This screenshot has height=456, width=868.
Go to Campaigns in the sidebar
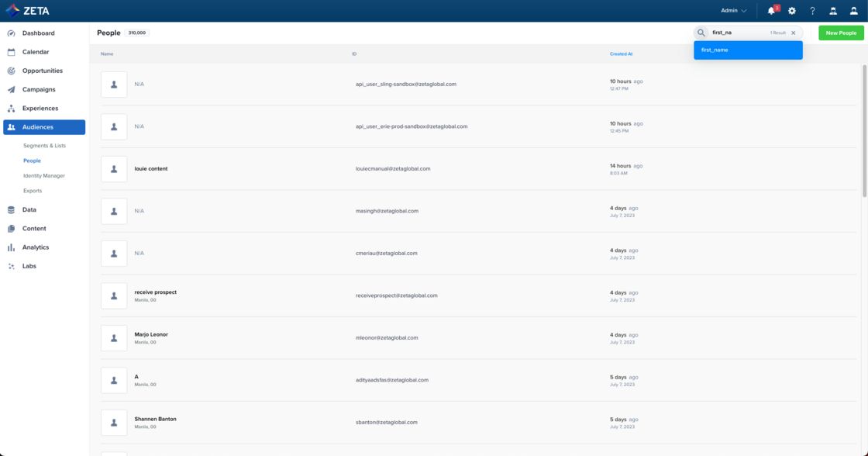point(39,89)
